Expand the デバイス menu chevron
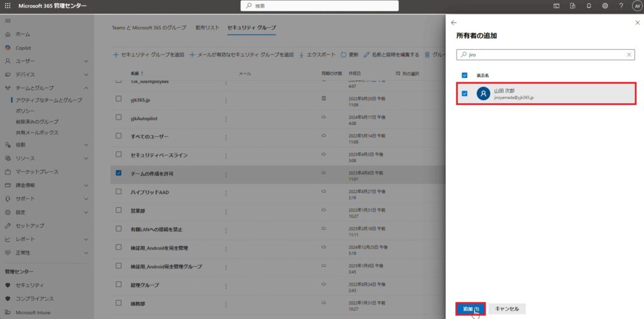The image size is (644, 319). pos(86,75)
